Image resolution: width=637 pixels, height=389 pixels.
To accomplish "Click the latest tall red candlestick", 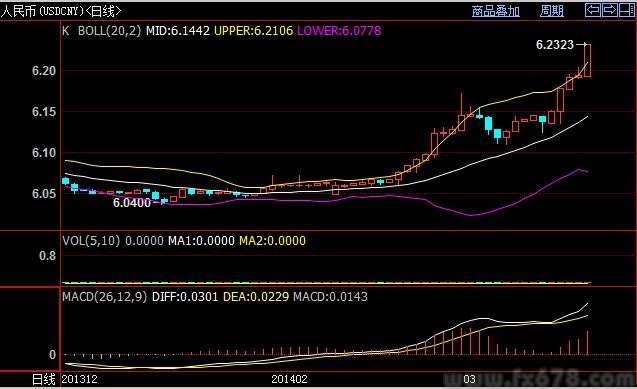I will coord(587,60).
